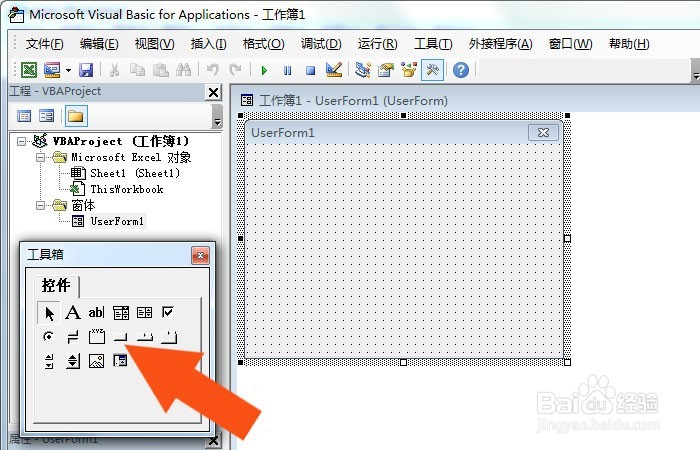Select the Frame control tool
The height and width of the screenshot is (450, 700).
pyautogui.click(x=96, y=337)
